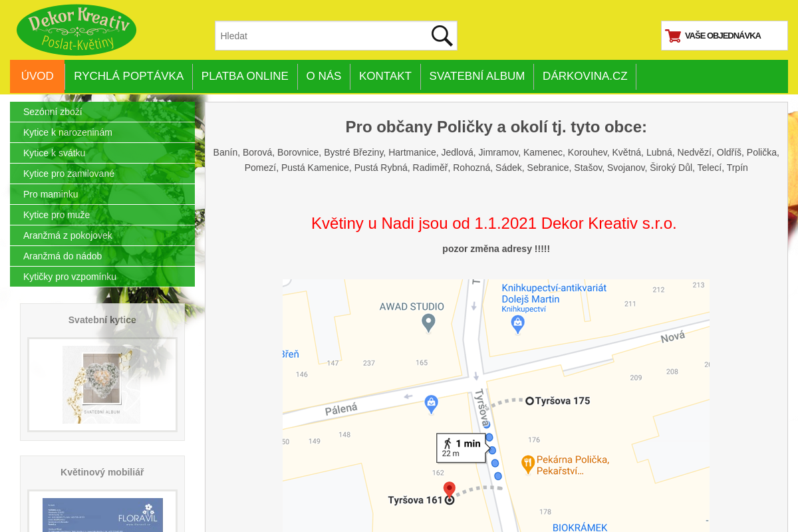Select Aranžmá do nádob category
Image resolution: width=798 pixels, height=532 pixels.
tap(102, 256)
